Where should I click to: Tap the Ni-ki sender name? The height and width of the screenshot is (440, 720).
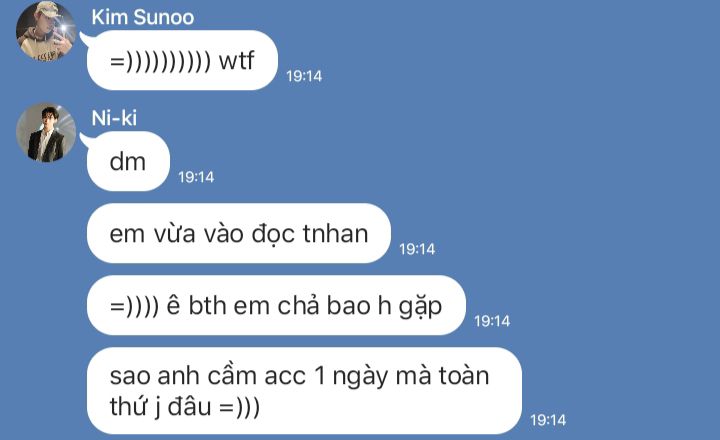tap(114, 118)
